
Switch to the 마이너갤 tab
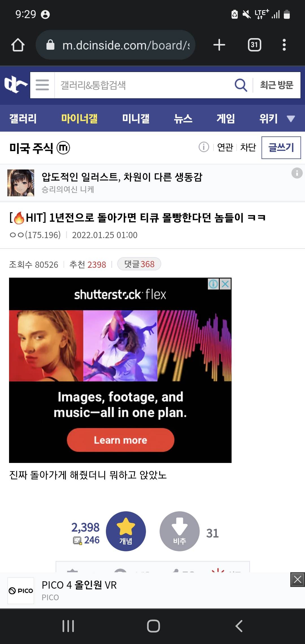point(79,118)
